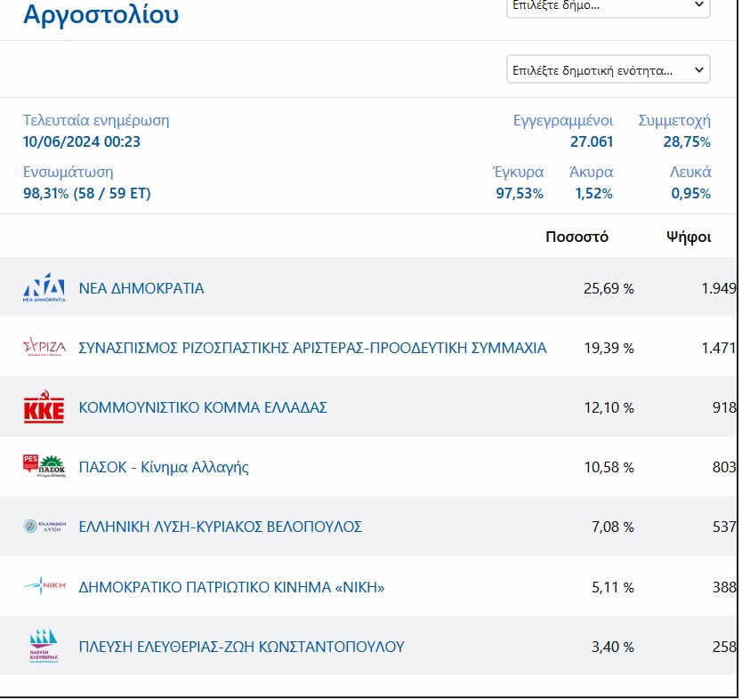Click the 'Ενσωμάτωση' label

69,173
